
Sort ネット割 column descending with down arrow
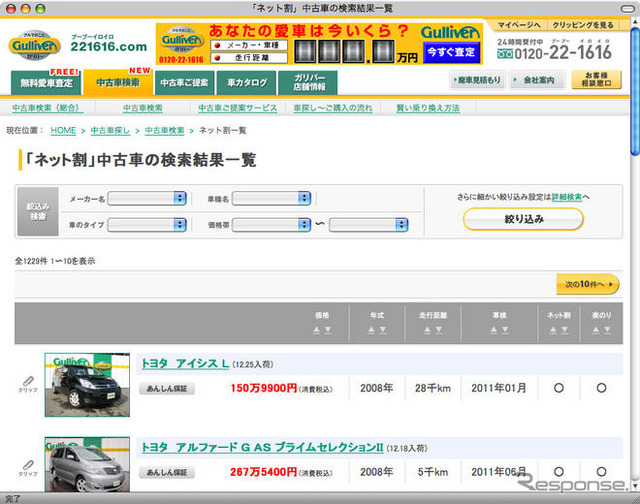(x=565, y=330)
